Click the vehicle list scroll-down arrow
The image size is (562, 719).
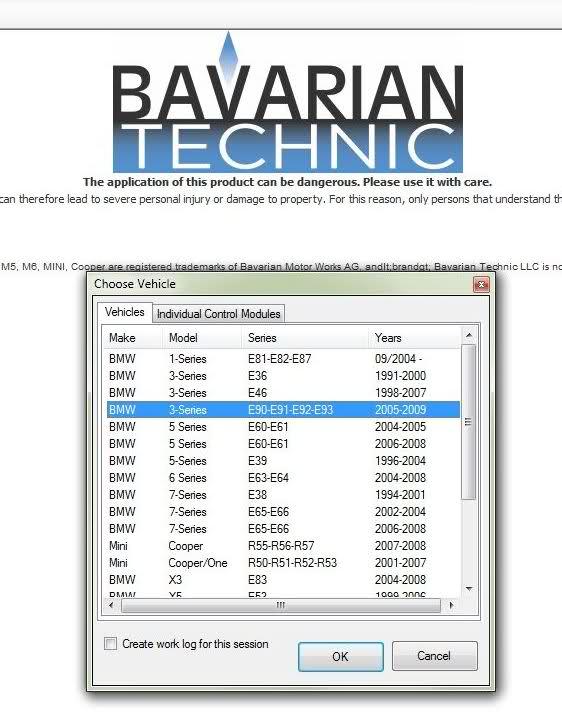point(468,588)
